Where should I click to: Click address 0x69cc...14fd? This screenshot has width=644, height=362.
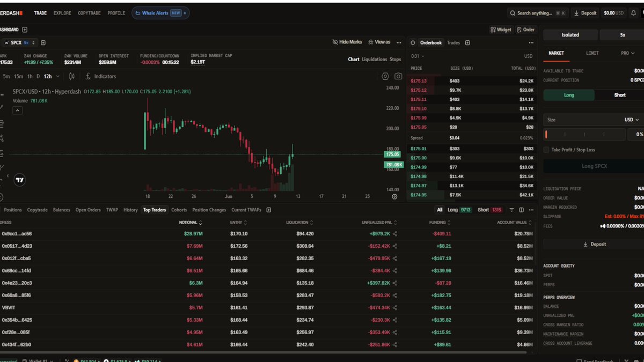pos(17,271)
